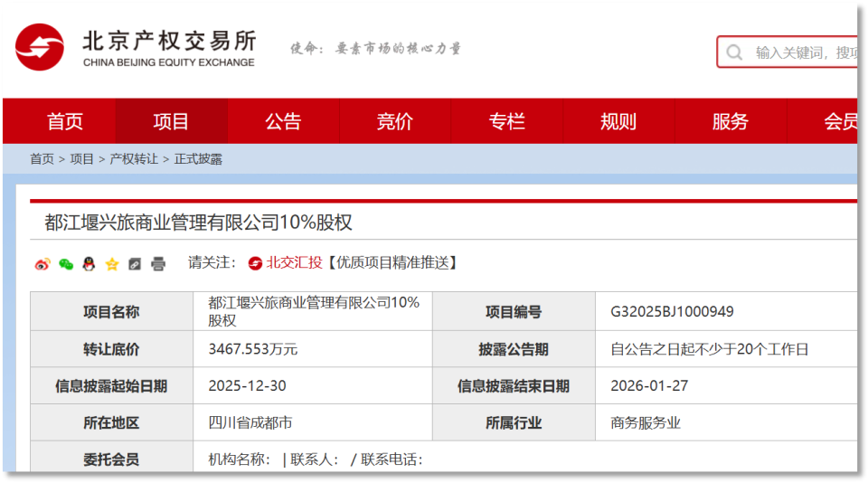The image size is (868, 483).
Task: Click the 所属行业 header cell
Action: tap(514, 422)
